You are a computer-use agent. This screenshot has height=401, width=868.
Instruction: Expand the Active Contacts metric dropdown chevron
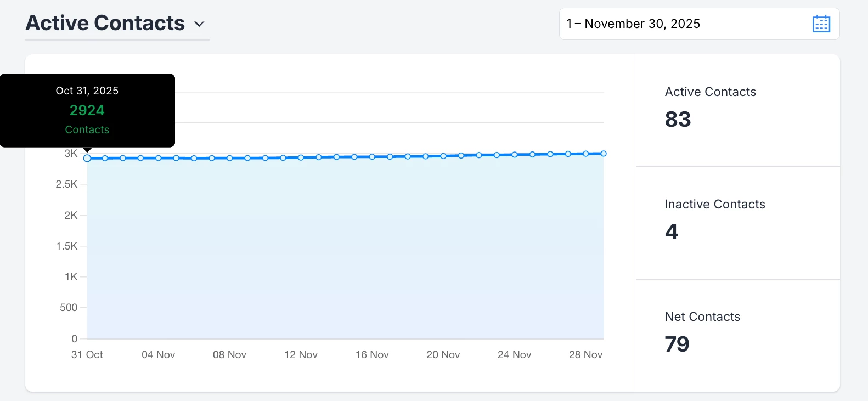199,24
